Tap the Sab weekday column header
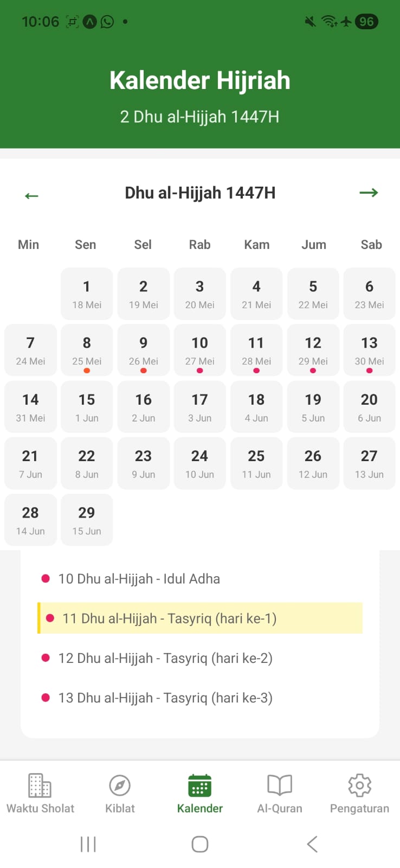 click(371, 245)
